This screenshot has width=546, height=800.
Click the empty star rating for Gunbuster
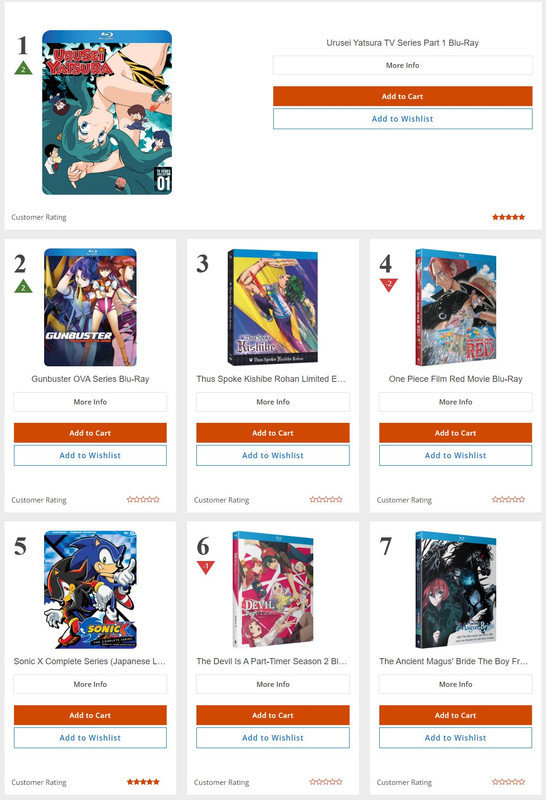[x=143, y=499]
